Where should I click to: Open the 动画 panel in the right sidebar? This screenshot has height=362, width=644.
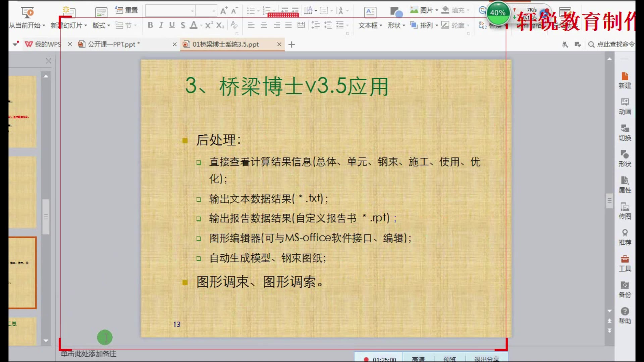pyautogui.click(x=625, y=107)
